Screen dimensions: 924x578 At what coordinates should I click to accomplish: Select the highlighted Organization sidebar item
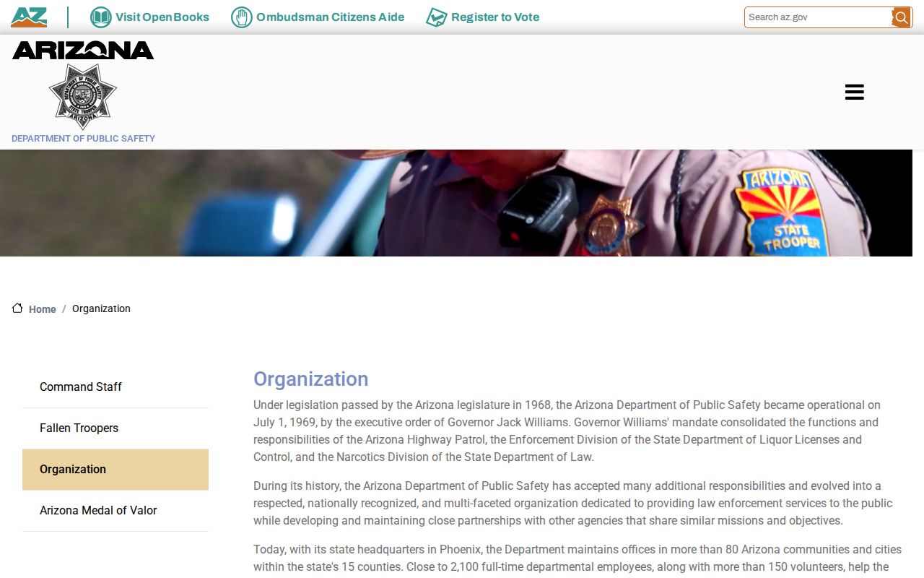pos(115,470)
